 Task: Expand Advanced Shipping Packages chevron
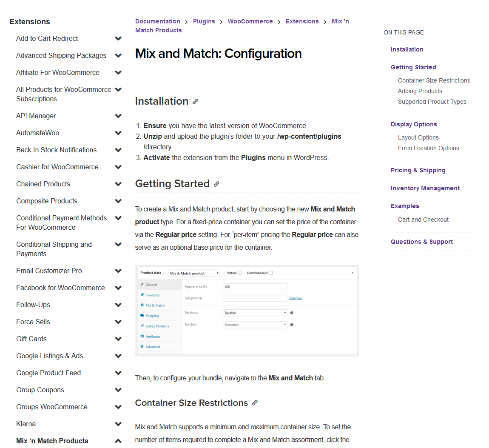(x=118, y=56)
